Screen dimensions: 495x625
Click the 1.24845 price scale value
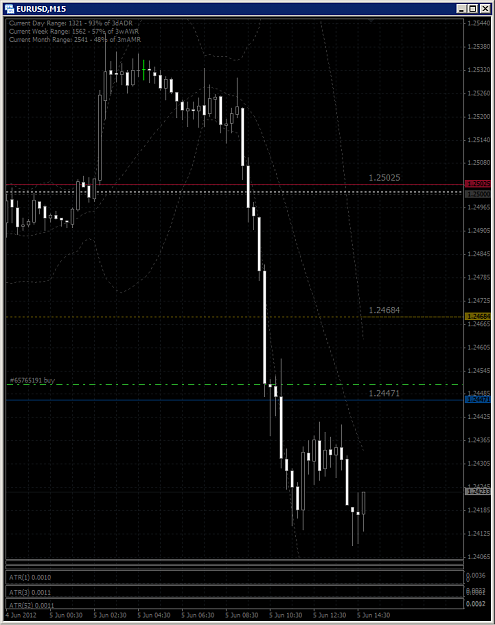click(x=479, y=254)
